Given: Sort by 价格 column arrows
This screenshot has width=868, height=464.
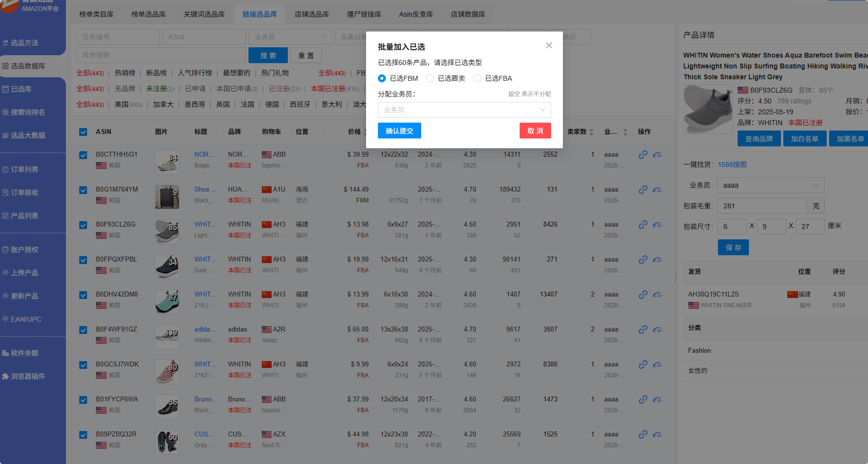Looking at the screenshot, I should [x=365, y=132].
